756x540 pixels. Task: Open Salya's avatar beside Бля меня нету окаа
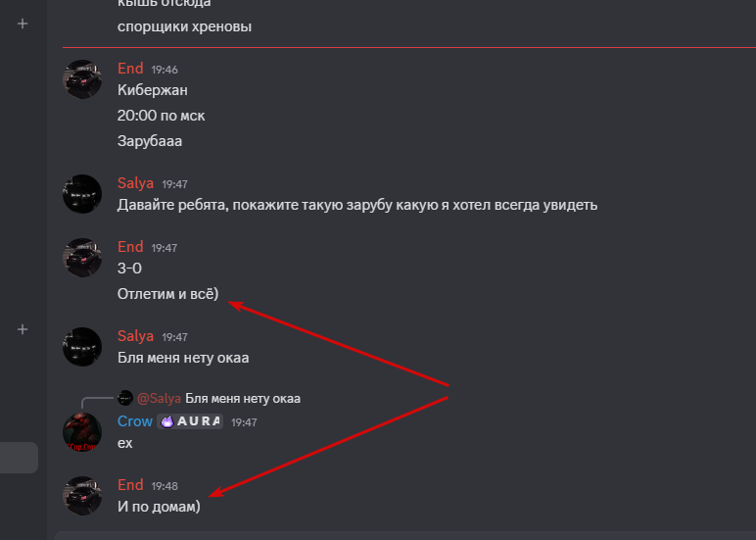(82, 347)
